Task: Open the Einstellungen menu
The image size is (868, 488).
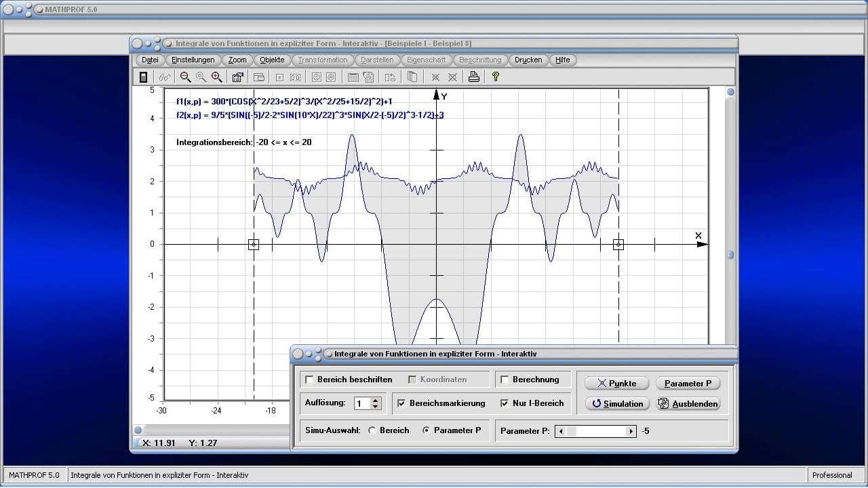Action: tap(193, 60)
